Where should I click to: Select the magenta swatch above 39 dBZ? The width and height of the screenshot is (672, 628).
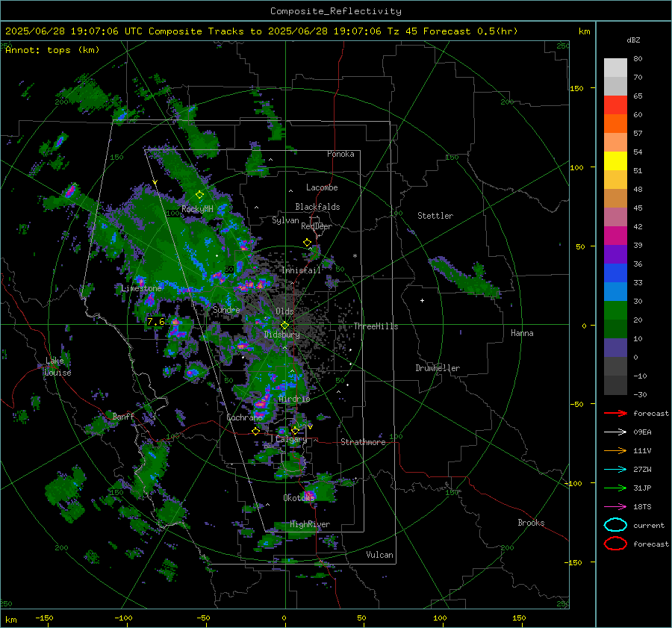tap(615, 235)
